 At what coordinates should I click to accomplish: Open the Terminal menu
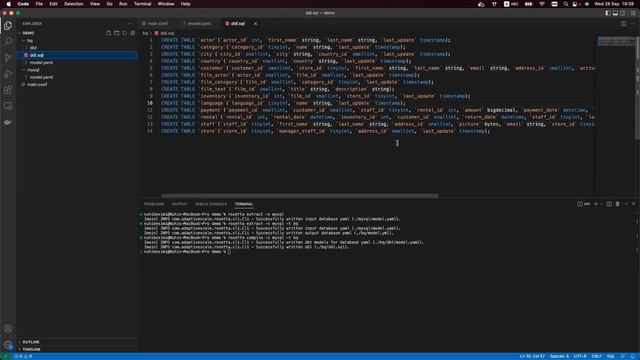(x=142, y=4)
